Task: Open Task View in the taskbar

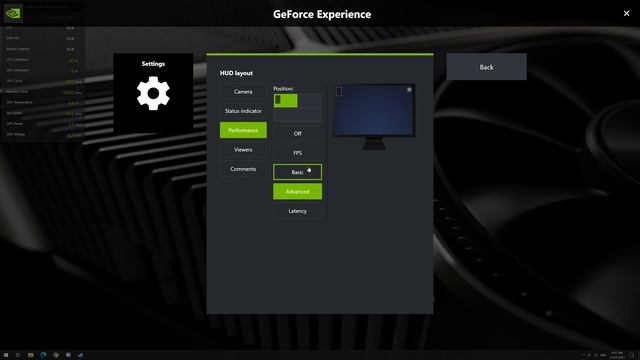Action: [18, 355]
